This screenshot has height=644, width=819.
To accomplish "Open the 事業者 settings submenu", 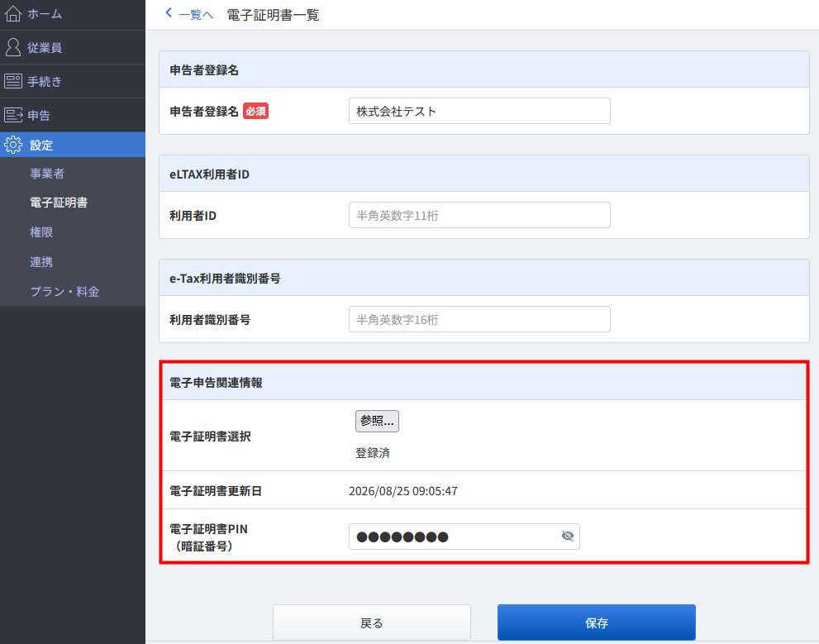I will [47, 174].
